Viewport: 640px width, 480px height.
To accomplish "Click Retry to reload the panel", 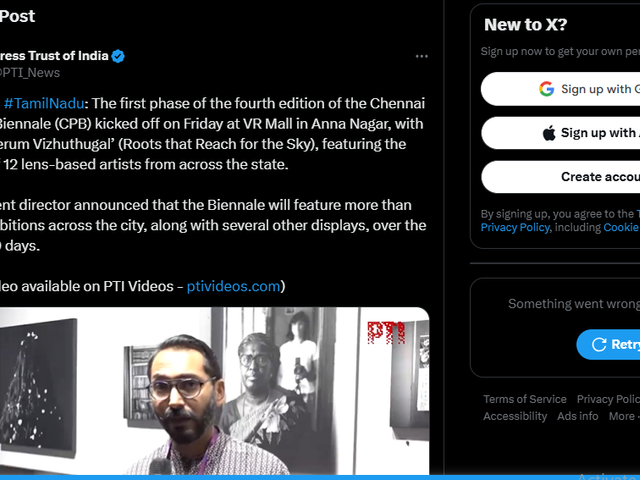I will 610,344.
